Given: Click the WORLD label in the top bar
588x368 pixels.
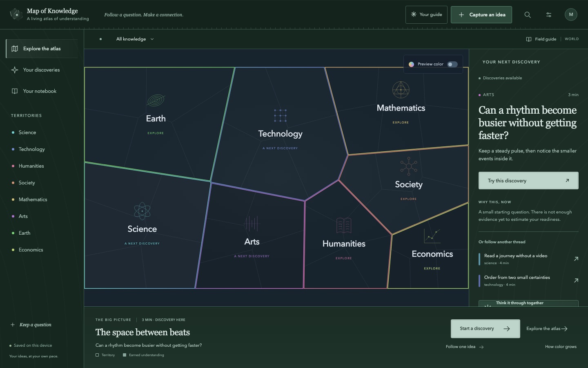Looking at the screenshot, I should 572,39.
